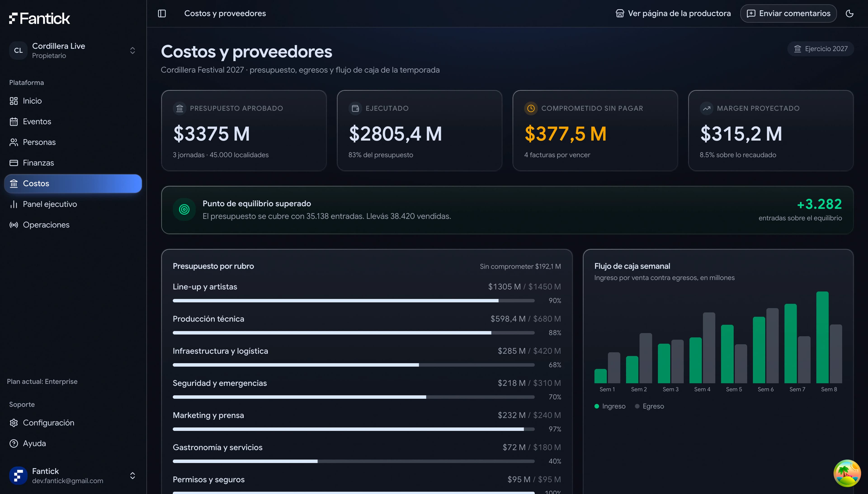The width and height of the screenshot is (868, 494).
Task: Click the Seguridad y emergencias progress bar
Action: coord(354,397)
